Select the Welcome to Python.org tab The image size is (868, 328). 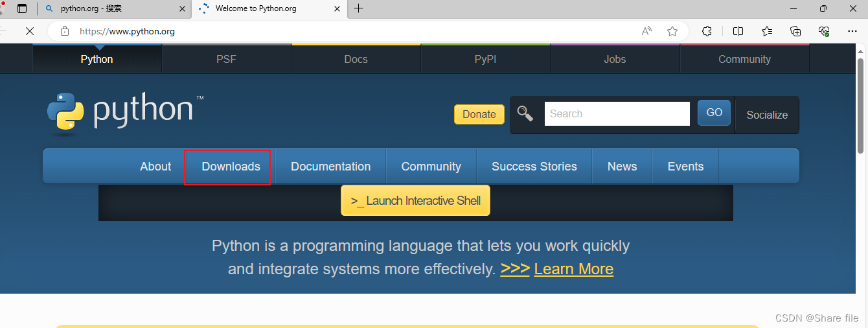coord(269,8)
